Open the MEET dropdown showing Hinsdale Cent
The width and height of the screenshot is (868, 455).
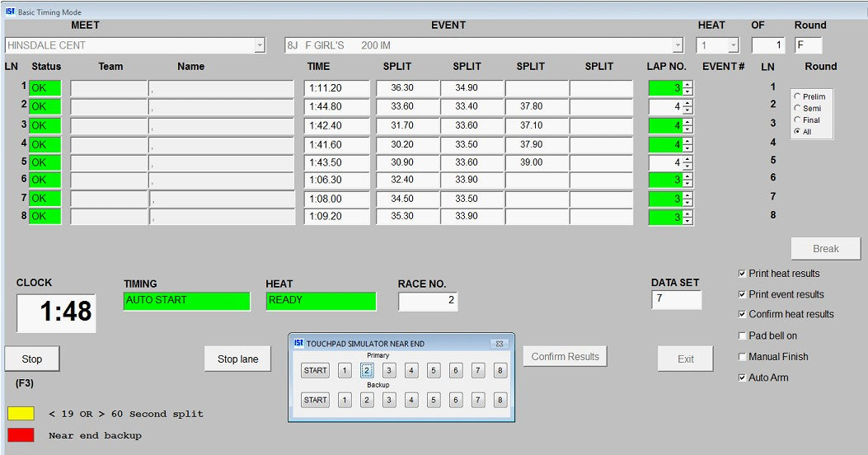click(x=260, y=46)
